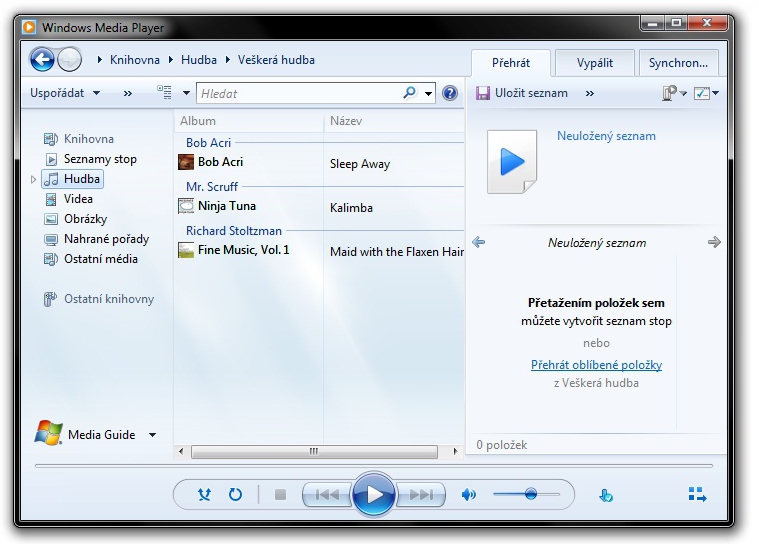Click the Neuložený seznam title link

(x=606, y=136)
